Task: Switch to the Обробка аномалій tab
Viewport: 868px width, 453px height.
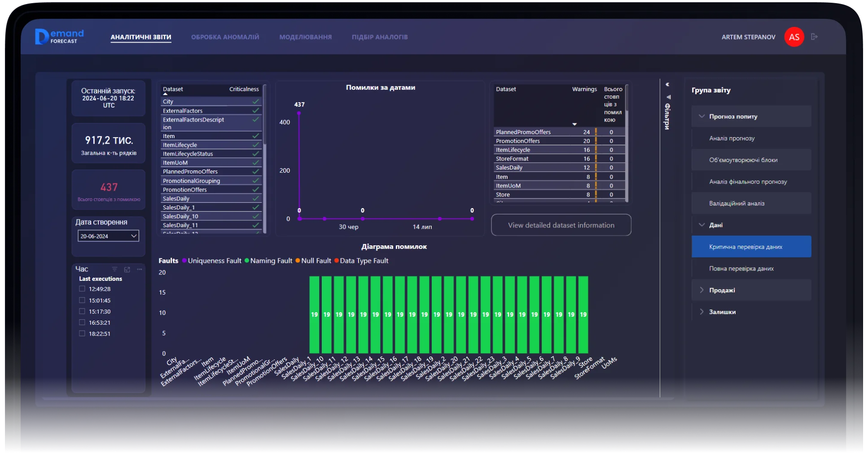Action: [x=225, y=37]
